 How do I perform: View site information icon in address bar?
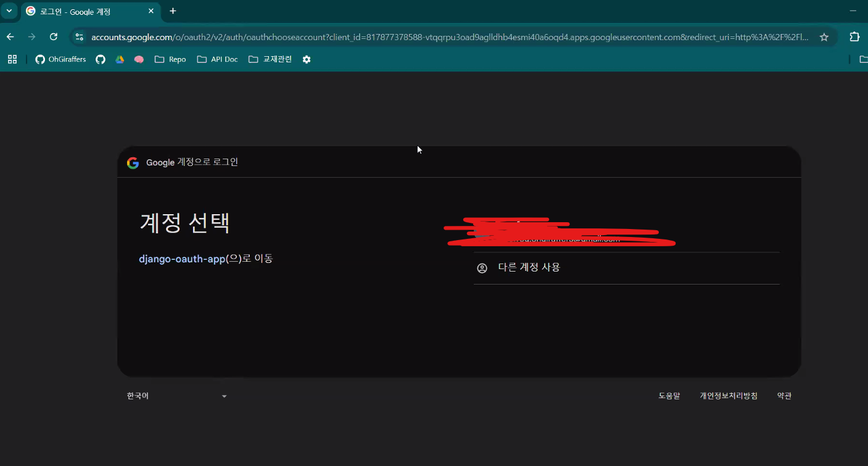(x=78, y=37)
